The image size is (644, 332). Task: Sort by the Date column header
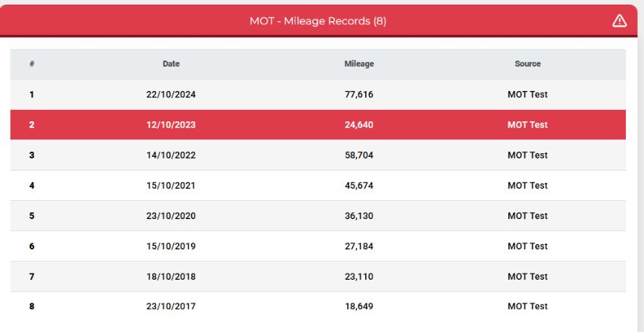tap(171, 64)
